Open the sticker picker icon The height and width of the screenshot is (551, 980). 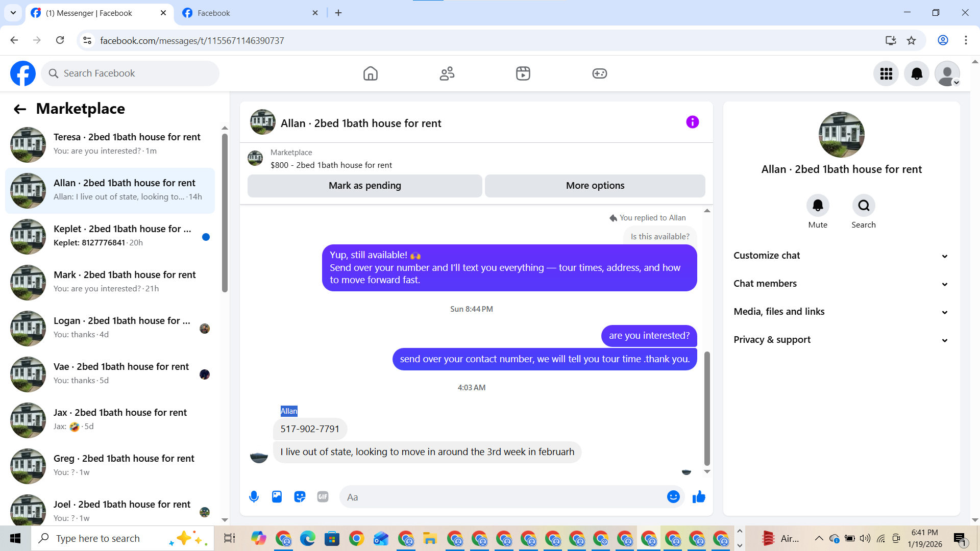pyautogui.click(x=300, y=496)
